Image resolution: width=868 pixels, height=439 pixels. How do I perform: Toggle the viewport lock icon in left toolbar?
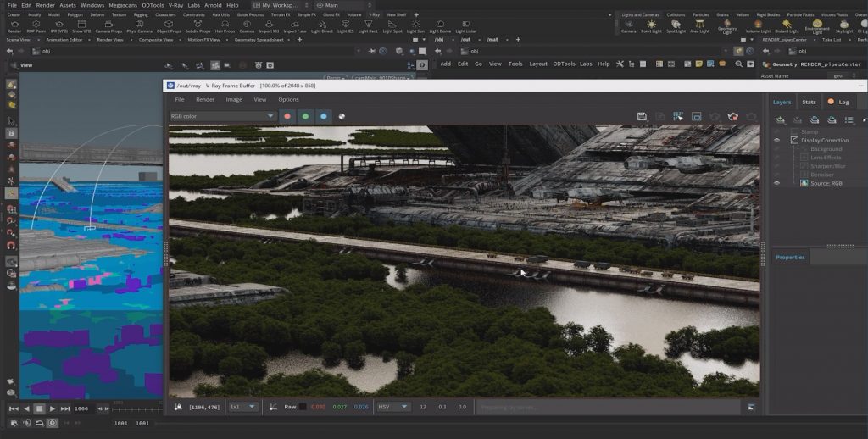(12, 133)
